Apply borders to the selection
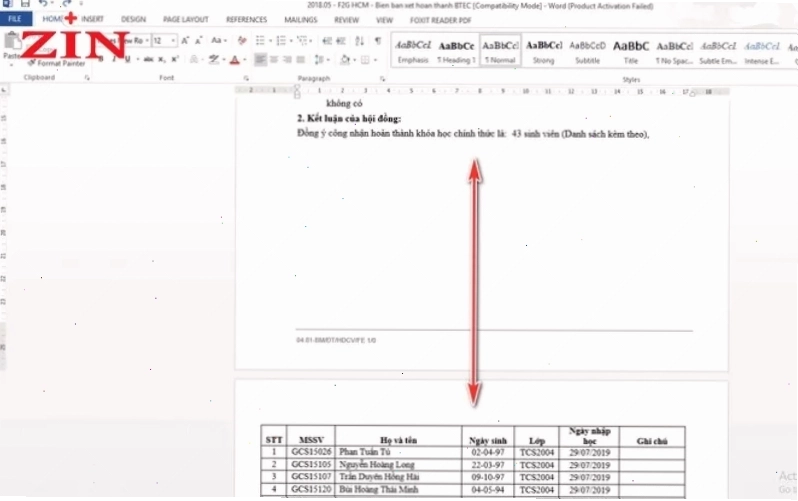 coord(365,60)
